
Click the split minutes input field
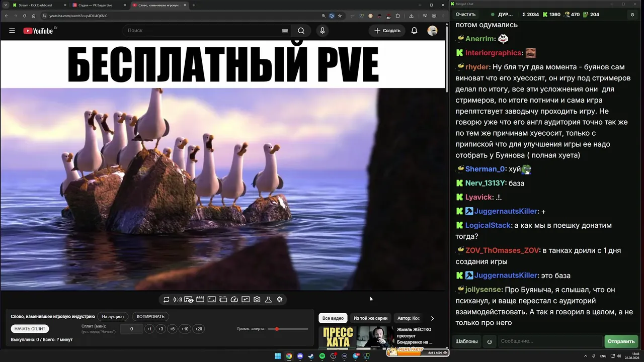(x=131, y=329)
